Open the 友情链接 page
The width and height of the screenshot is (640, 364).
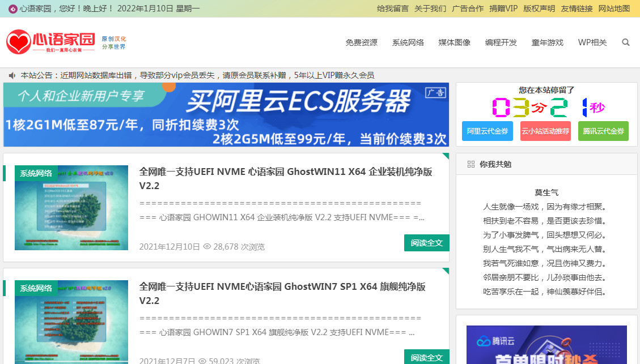(x=577, y=8)
